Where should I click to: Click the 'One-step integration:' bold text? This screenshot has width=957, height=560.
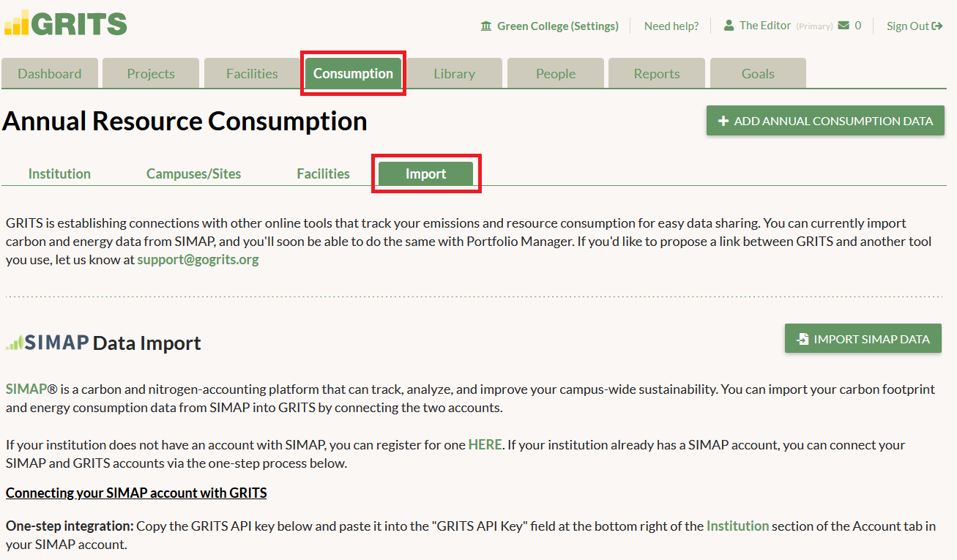pos(70,526)
